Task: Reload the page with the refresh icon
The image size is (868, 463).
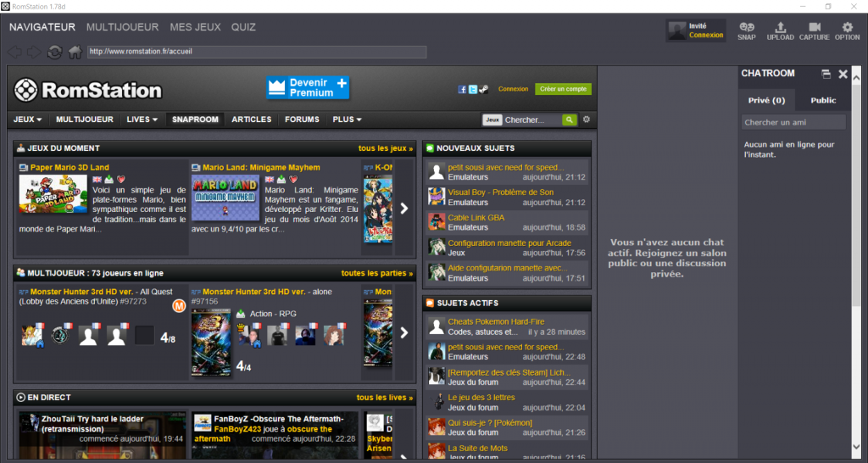Action: click(55, 52)
